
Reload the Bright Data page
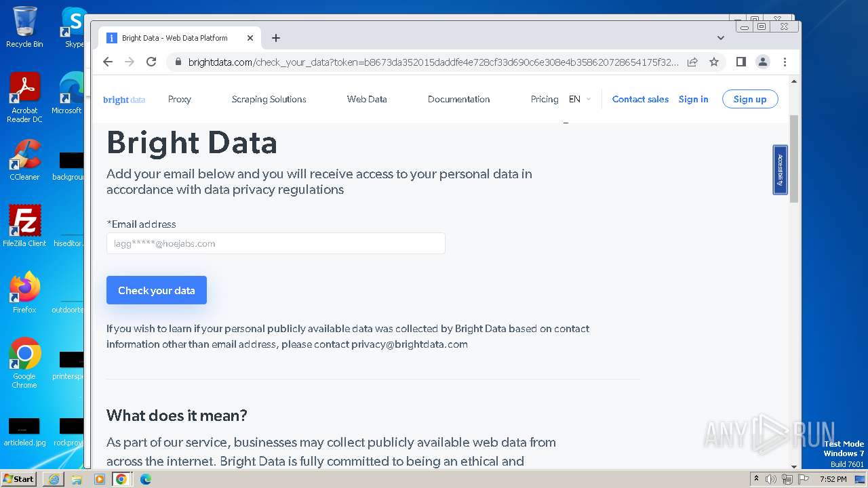coord(151,62)
